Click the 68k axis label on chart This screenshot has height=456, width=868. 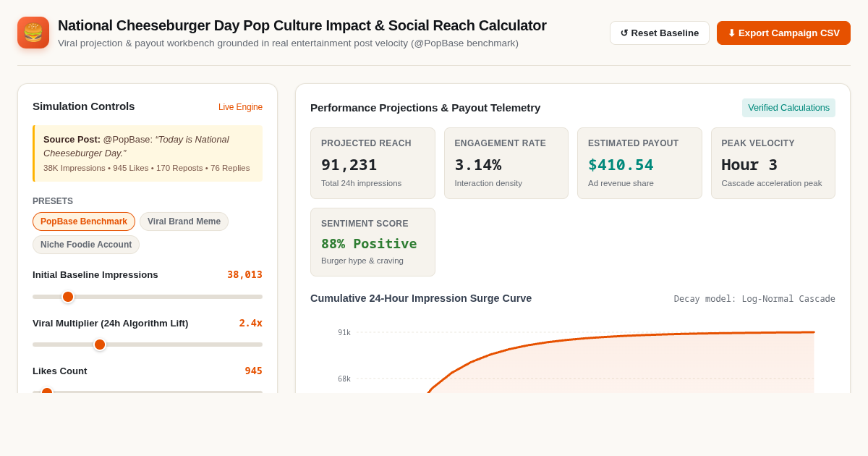click(x=344, y=379)
